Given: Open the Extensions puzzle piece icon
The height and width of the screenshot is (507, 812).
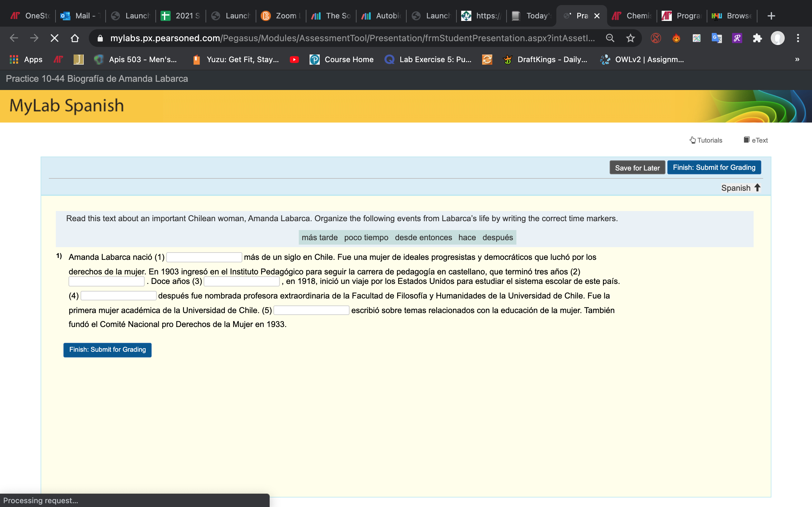Looking at the screenshot, I should [757, 38].
